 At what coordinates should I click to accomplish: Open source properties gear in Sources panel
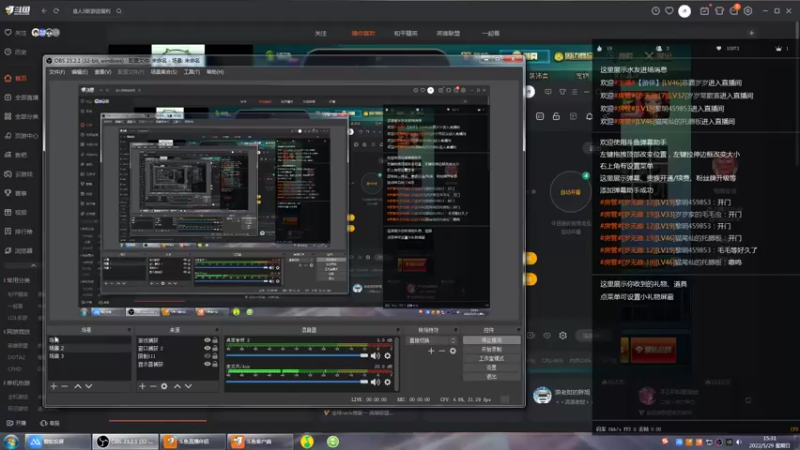(164, 386)
